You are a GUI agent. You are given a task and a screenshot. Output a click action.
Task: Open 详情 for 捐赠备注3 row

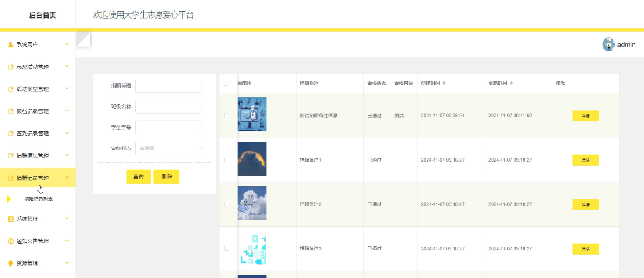tap(586, 249)
